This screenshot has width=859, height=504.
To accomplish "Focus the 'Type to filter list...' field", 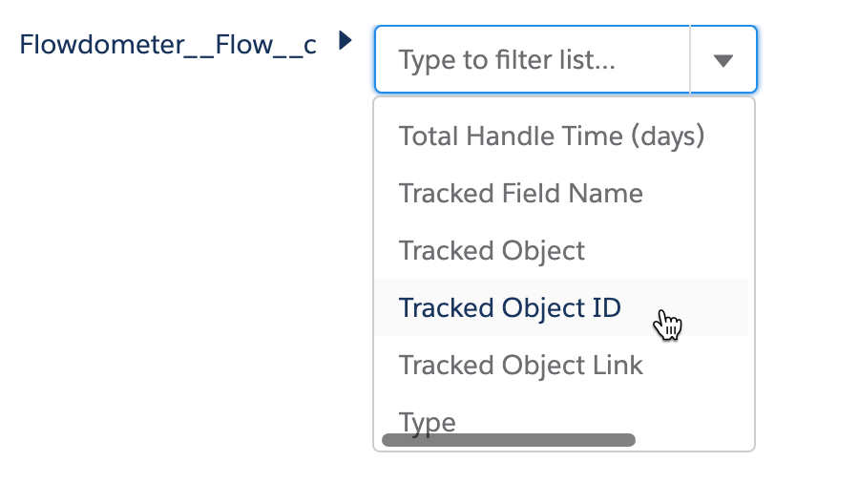I will coord(531,61).
